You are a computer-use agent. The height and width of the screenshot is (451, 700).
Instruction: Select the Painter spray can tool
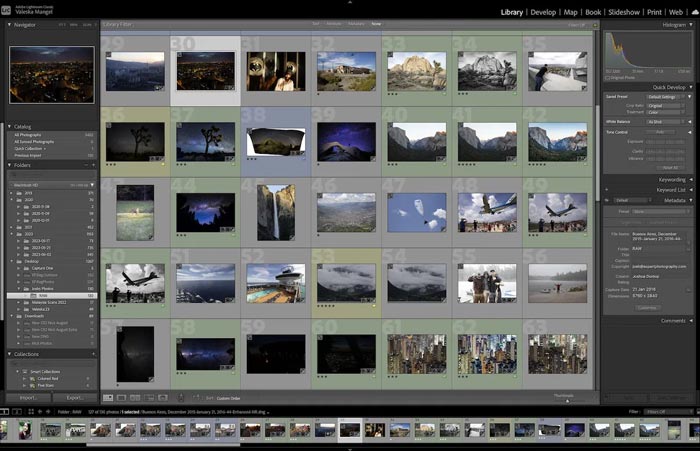point(181,397)
